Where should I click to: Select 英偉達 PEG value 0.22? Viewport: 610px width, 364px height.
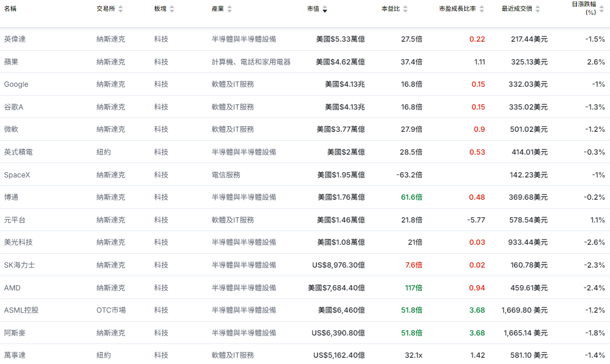(x=478, y=39)
